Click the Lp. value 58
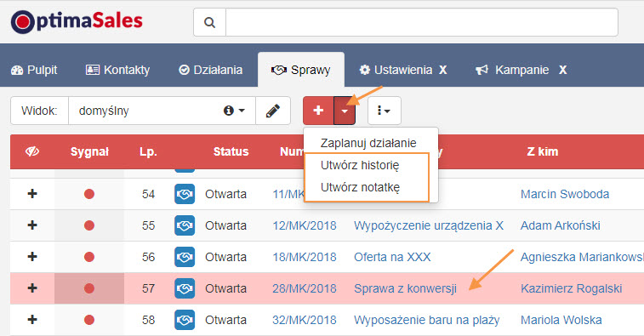The width and height of the screenshot is (644, 336). point(148,320)
